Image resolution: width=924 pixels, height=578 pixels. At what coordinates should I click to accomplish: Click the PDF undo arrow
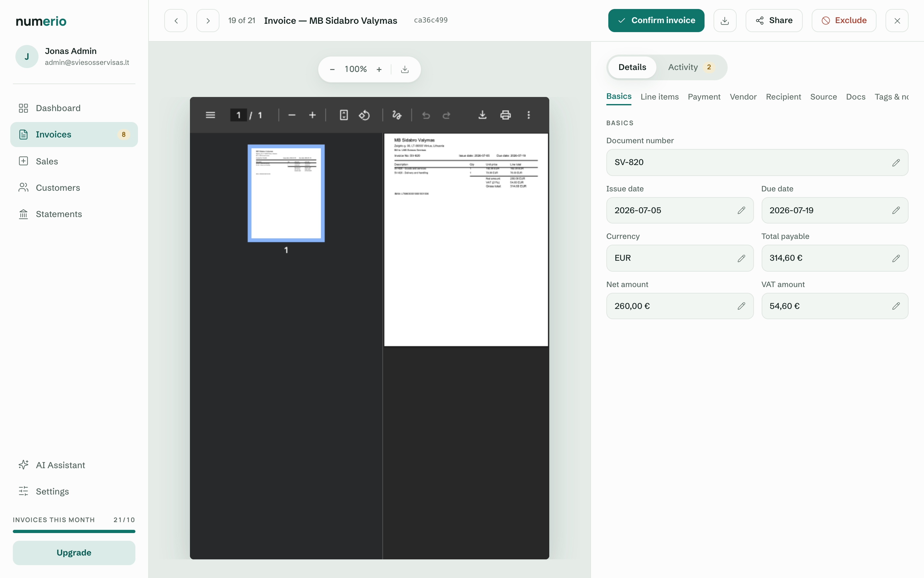pyautogui.click(x=426, y=115)
